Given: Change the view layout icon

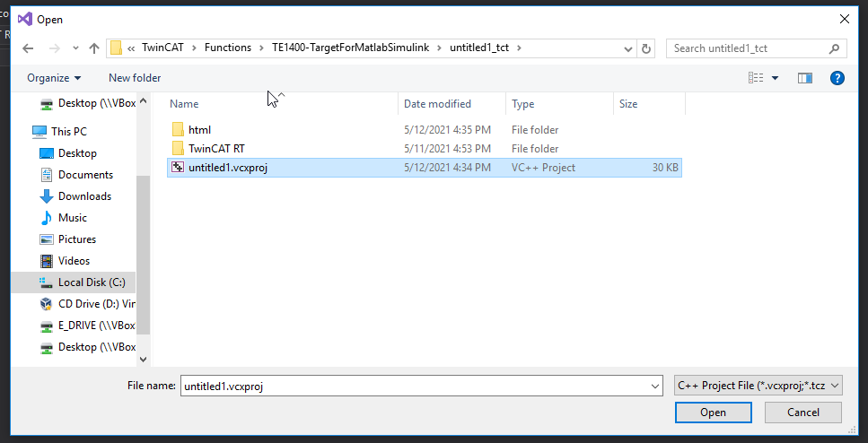Looking at the screenshot, I should click(x=756, y=78).
